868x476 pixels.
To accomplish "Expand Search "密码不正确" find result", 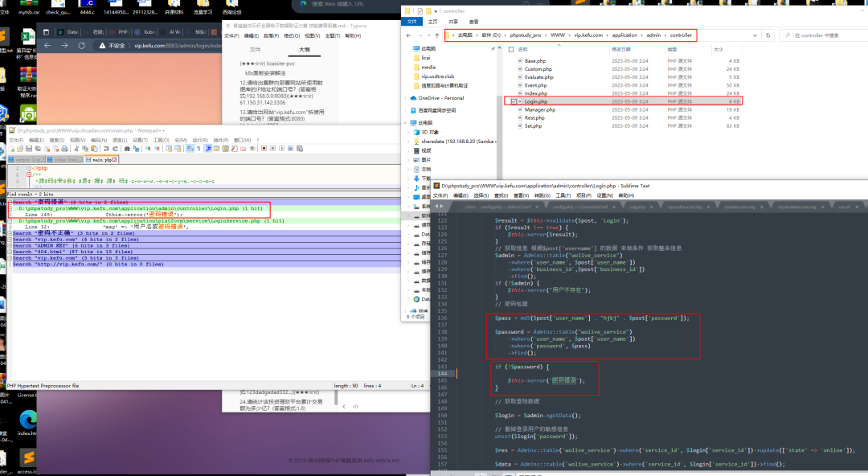I will [10, 233].
